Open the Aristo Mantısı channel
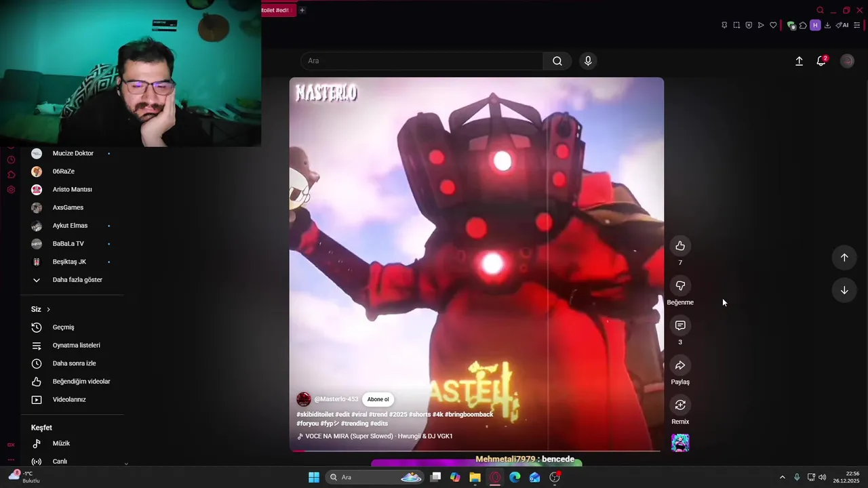 (73, 190)
